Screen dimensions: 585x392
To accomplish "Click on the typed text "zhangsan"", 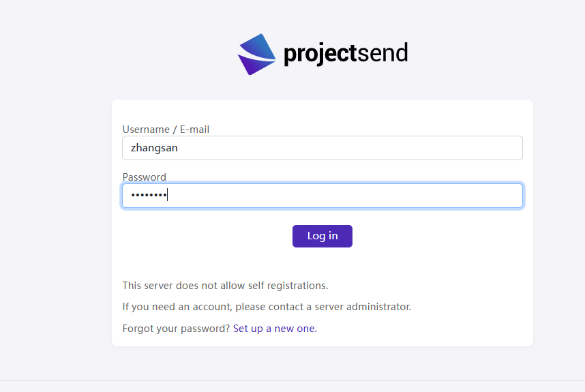I will (x=154, y=148).
